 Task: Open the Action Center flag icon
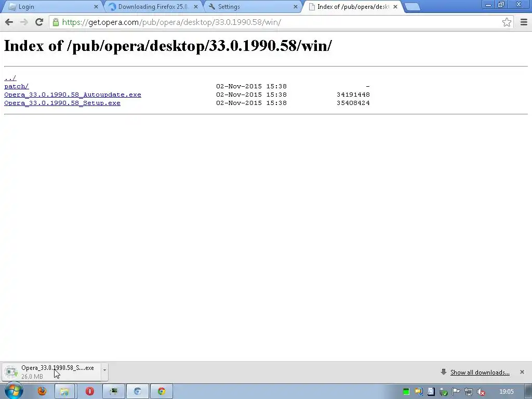point(456,392)
